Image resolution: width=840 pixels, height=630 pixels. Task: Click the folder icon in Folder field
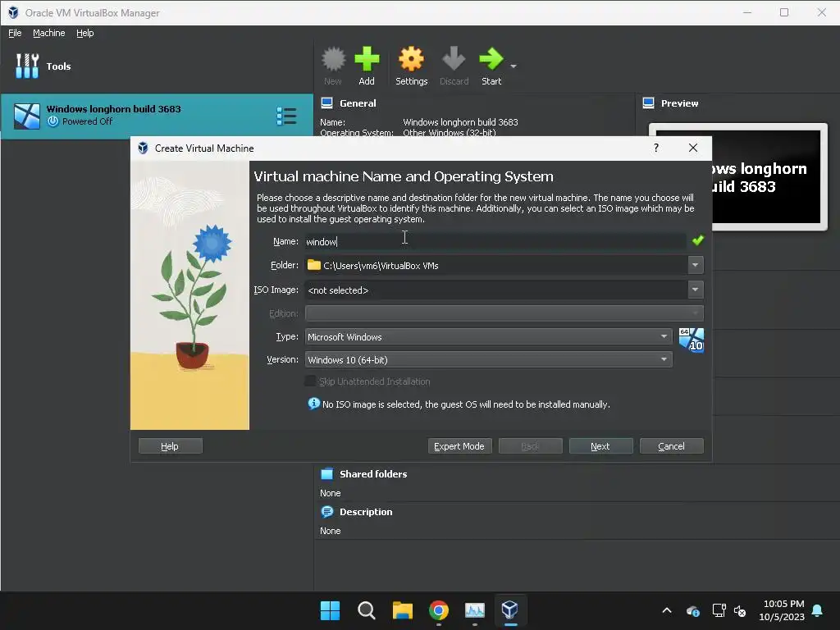[314, 265]
